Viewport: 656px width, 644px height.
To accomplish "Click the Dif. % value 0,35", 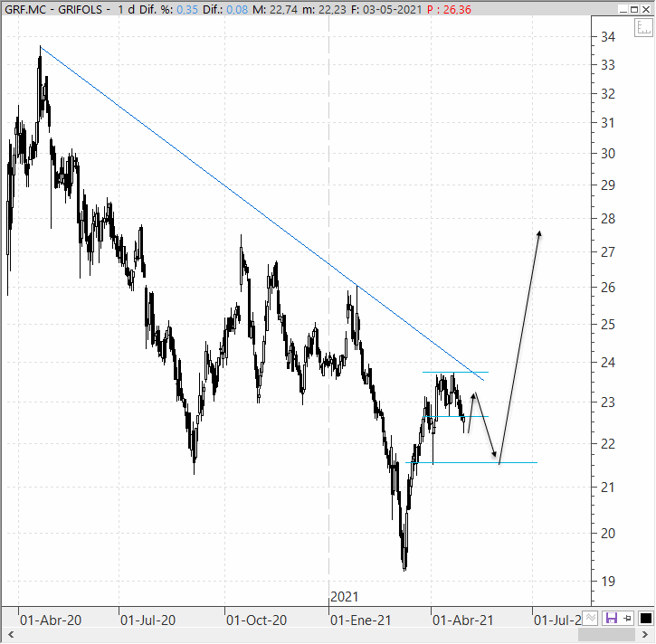I will pyautogui.click(x=187, y=9).
